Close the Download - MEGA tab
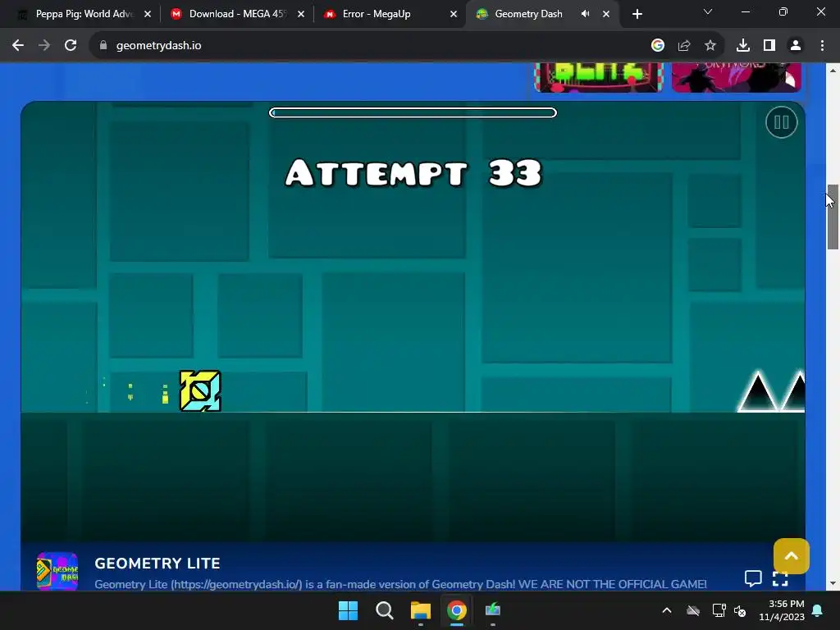Screen dimensions: 840x630 click(301, 15)
